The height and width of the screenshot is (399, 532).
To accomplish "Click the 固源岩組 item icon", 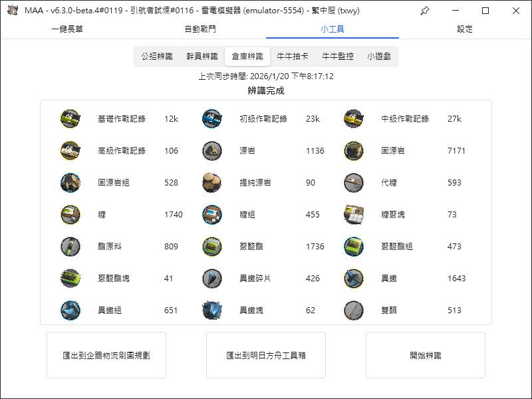I will pos(70,183).
